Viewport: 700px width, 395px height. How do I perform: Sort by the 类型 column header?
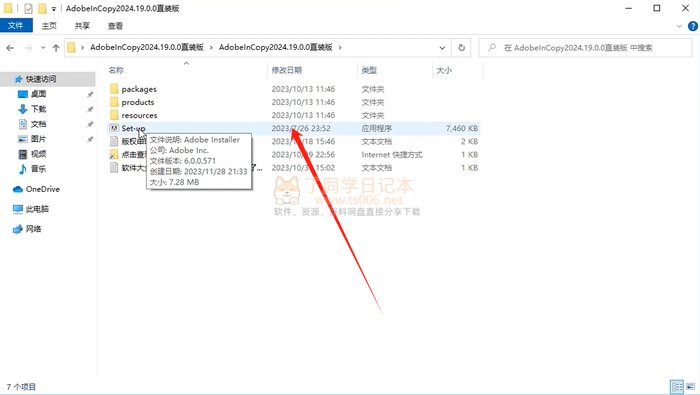369,70
